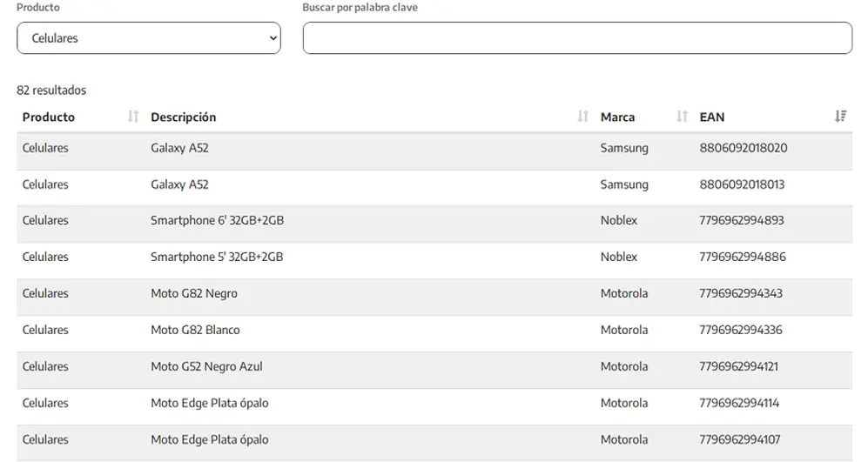Screen dimensions: 868x462
Task: Click Moto G82 Blanco description
Action: tap(195, 330)
